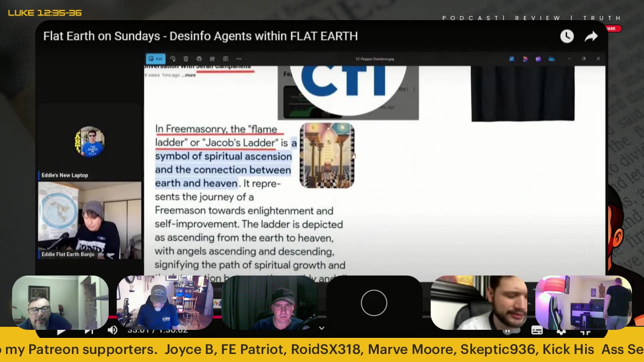Click the rotate image icon
The width and height of the screenshot is (644, 362).
[173, 59]
